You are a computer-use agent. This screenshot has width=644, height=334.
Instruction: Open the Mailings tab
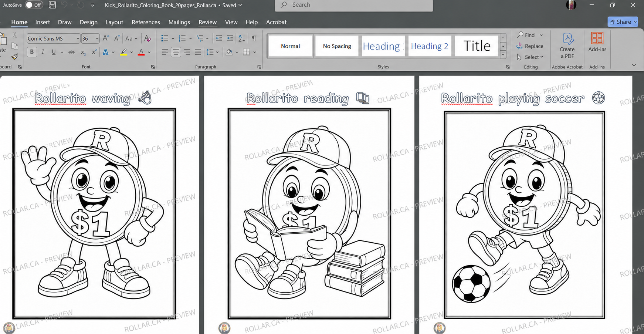pos(179,22)
